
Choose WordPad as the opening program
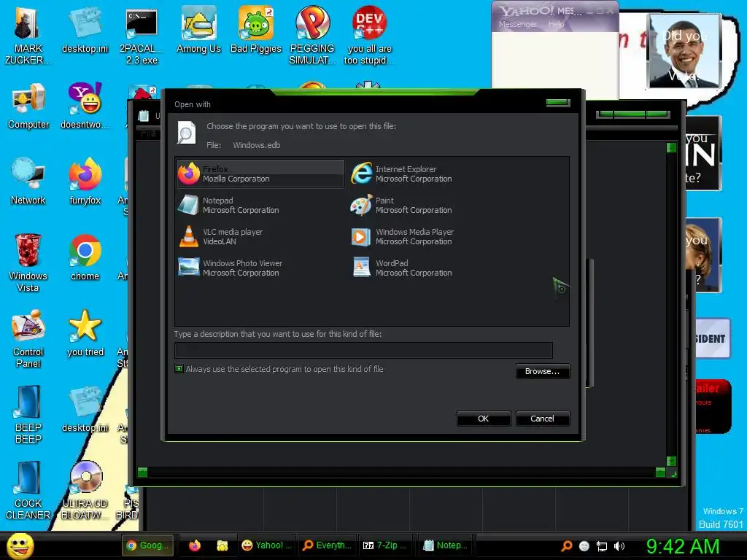402,268
